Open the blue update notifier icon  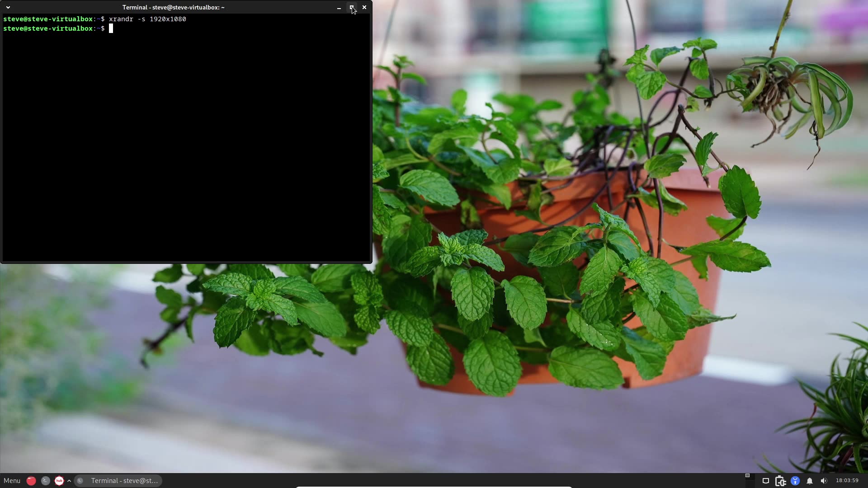click(795, 481)
